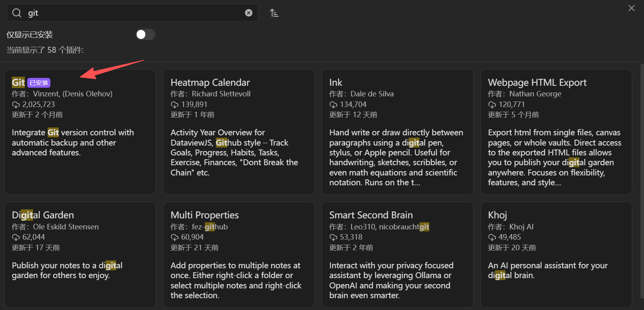Viewport: 644px width, 310px height.
Task: Click the download icon on Git card
Action: click(x=16, y=105)
